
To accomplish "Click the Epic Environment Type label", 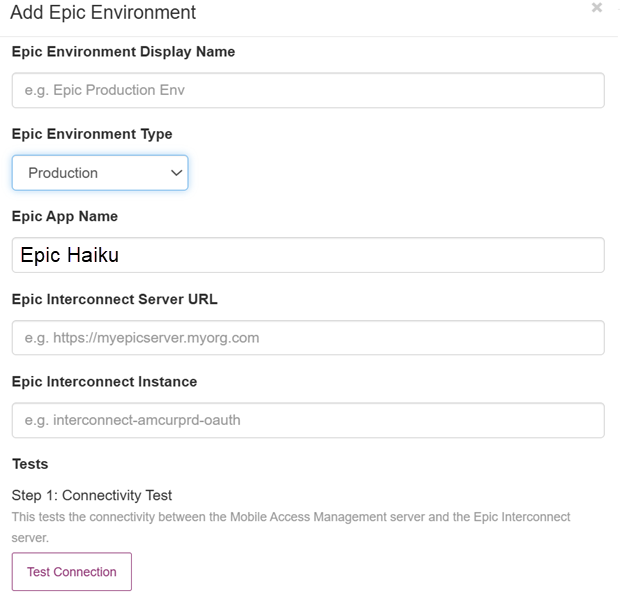I will (x=92, y=134).
